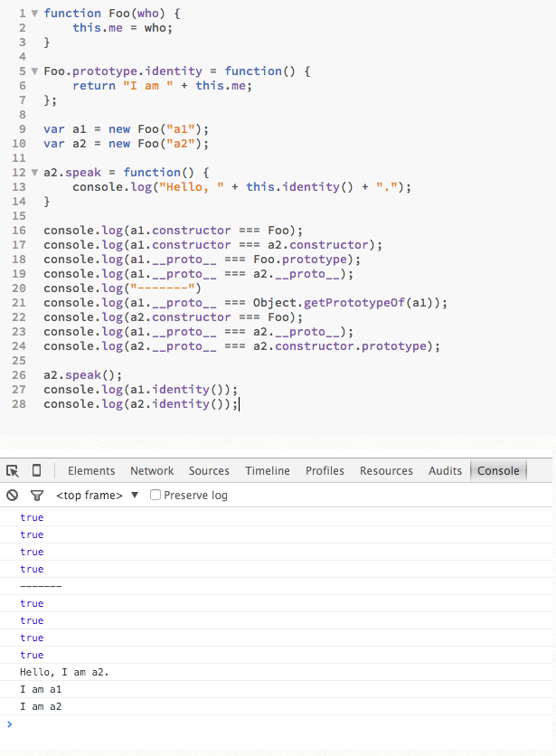Clear the console with the ban icon
This screenshot has height=756, width=556.
point(13,496)
